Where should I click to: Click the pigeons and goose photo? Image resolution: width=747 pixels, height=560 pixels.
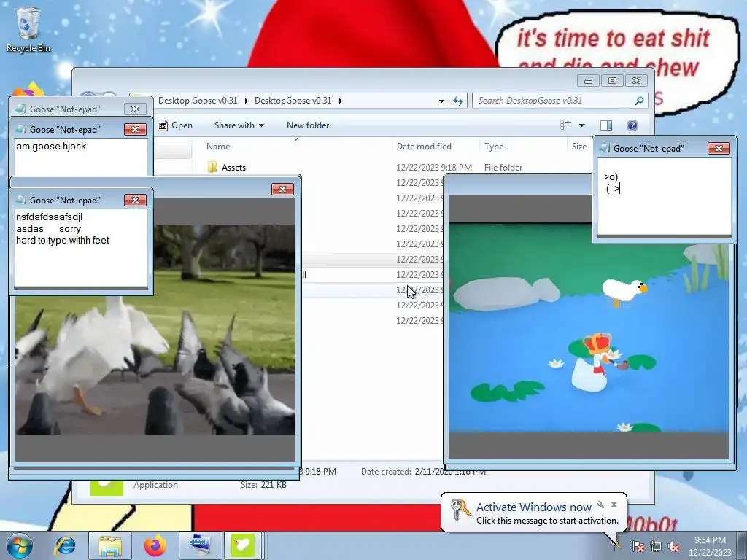[155, 330]
